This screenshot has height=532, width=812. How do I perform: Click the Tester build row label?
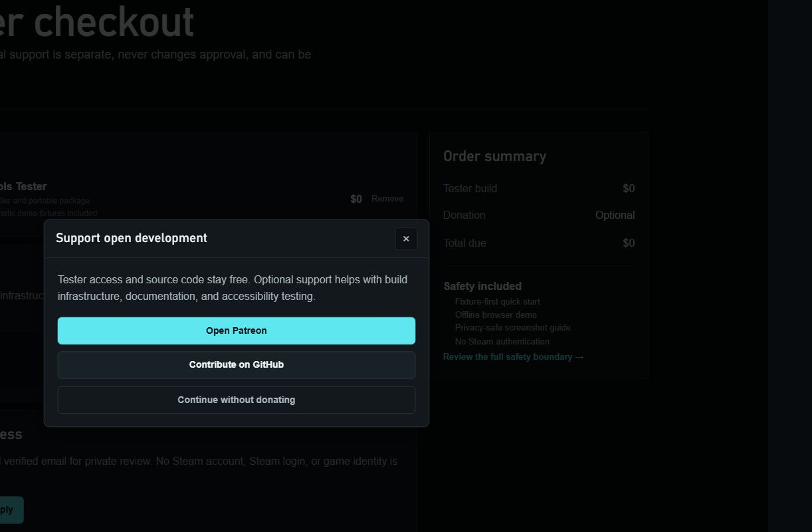(470, 189)
